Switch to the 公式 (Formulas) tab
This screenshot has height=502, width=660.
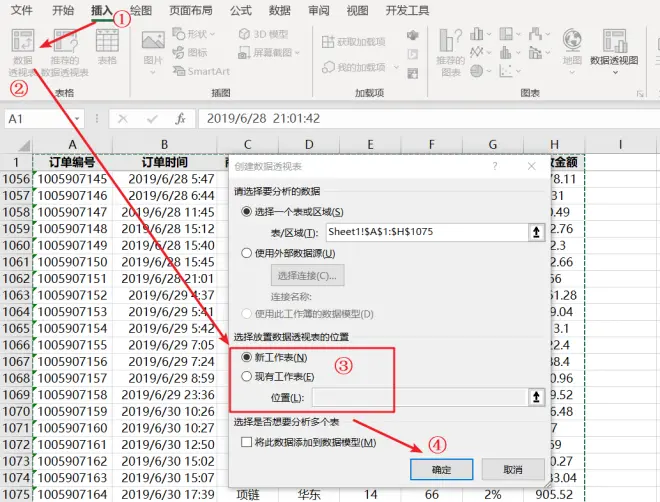[241, 10]
